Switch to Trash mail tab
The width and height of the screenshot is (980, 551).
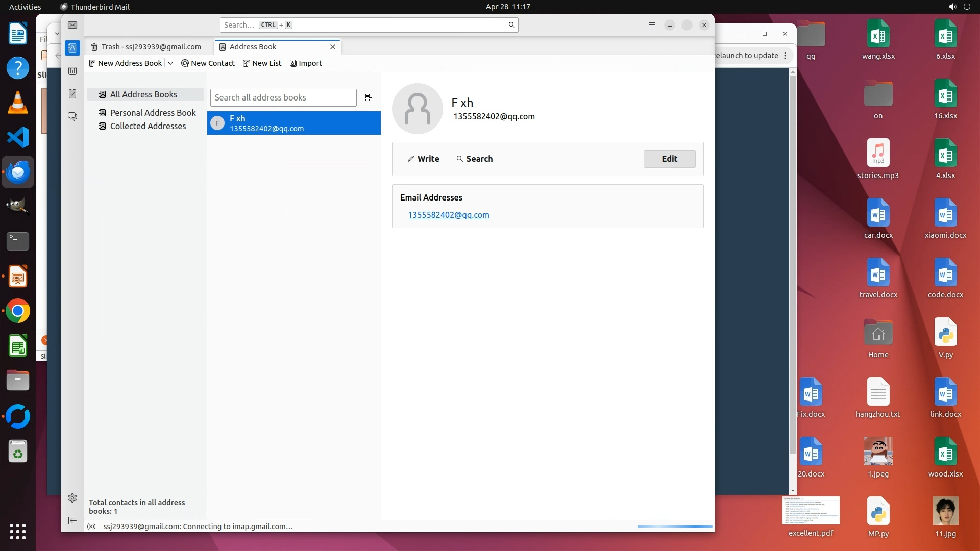tap(146, 47)
